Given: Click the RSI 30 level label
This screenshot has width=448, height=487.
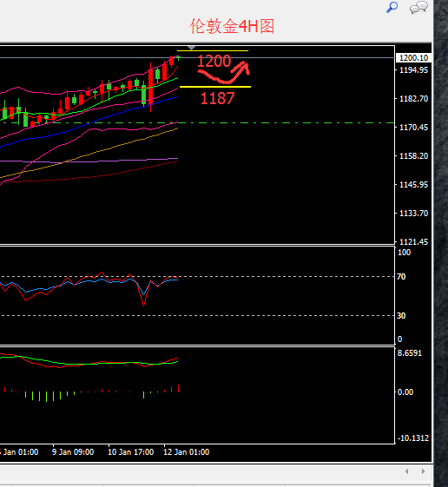Looking at the screenshot, I should click(401, 316).
